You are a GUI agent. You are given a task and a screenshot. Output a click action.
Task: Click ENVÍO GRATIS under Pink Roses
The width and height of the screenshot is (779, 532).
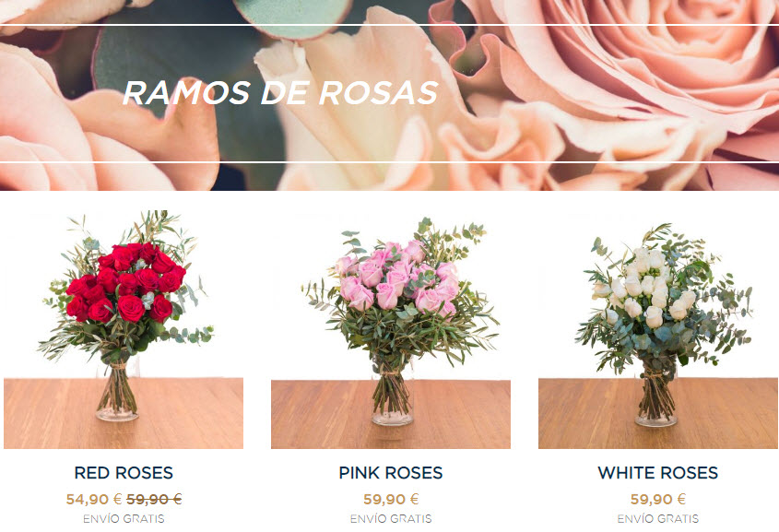tap(391, 518)
